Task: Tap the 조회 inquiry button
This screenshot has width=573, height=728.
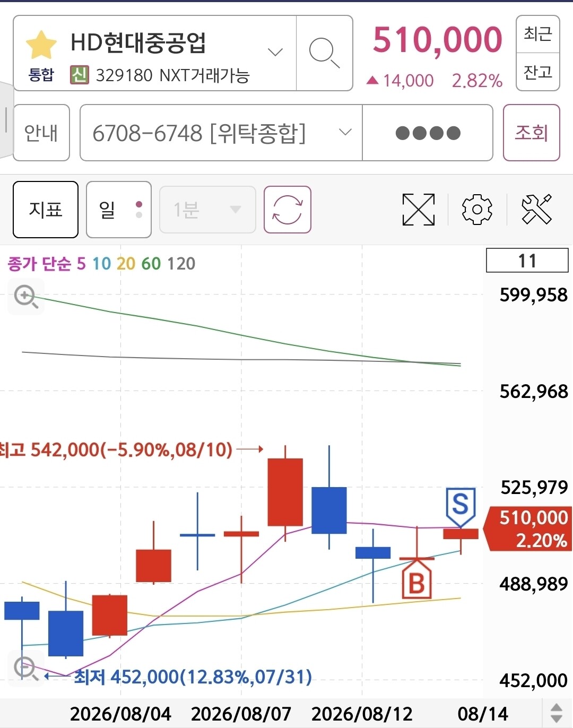Action: coord(531,133)
